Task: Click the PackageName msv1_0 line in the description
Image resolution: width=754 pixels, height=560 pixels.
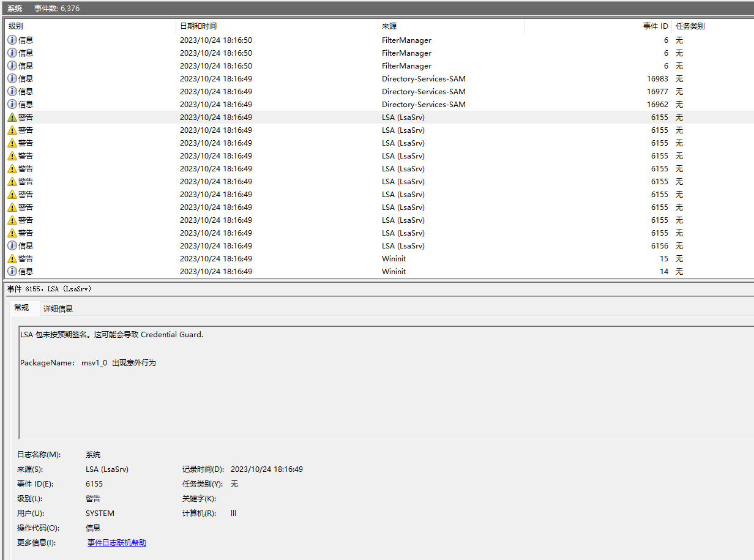Action: [88, 363]
